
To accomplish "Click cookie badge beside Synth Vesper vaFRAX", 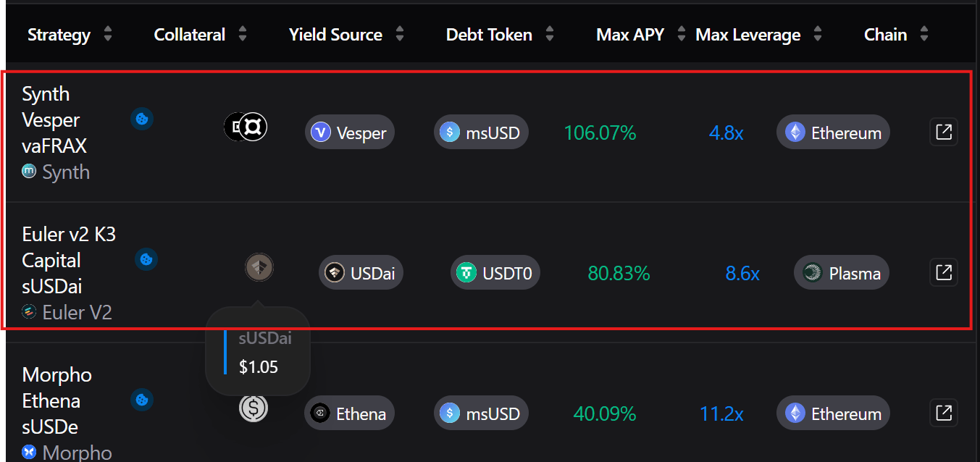I will point(142,119).
